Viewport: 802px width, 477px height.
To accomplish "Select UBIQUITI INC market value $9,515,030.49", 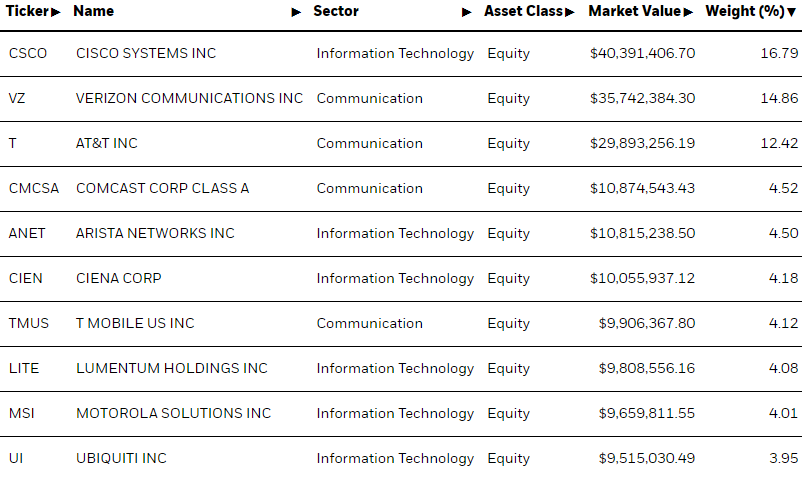I will [x=647, y=458].
